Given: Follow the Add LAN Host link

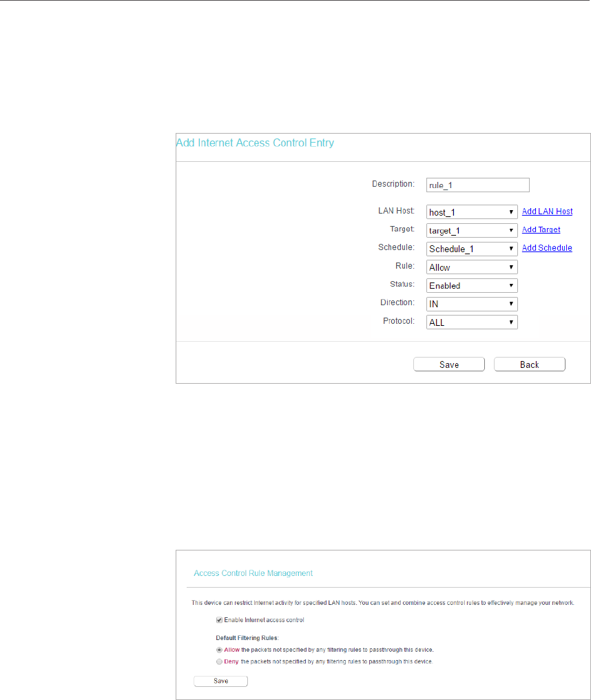Looking at the screenshot, I should (x=547, y=211).
